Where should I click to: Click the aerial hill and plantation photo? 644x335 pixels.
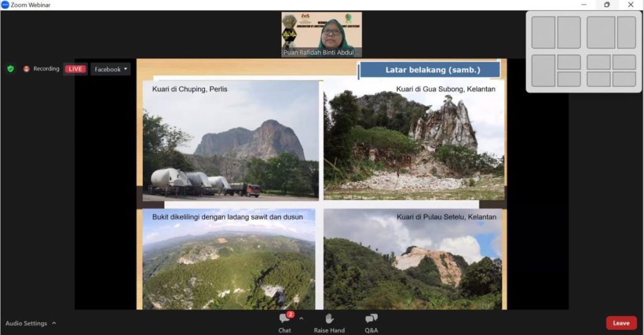tap(229, 259)
